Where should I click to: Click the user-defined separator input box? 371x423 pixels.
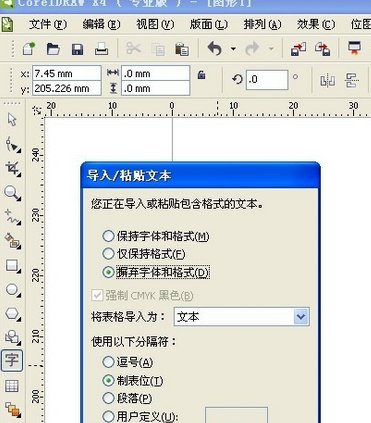click(236, 415)
